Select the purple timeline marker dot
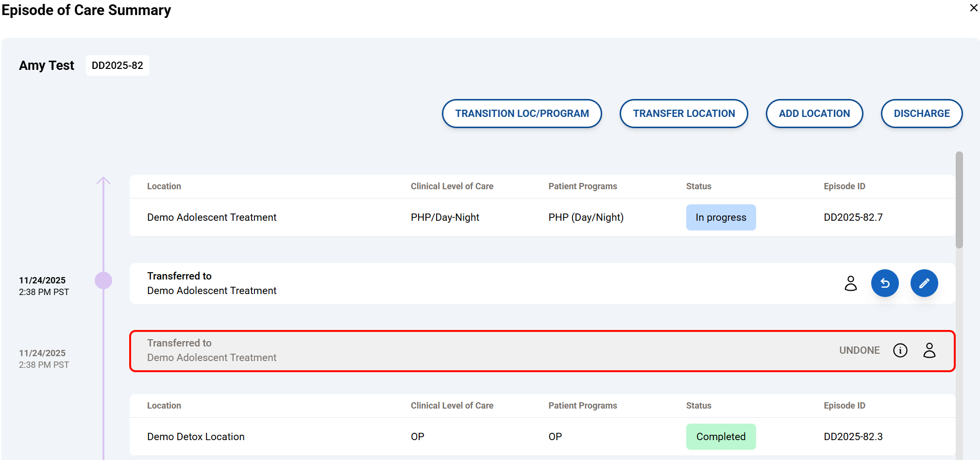 (x=103, y=280)
